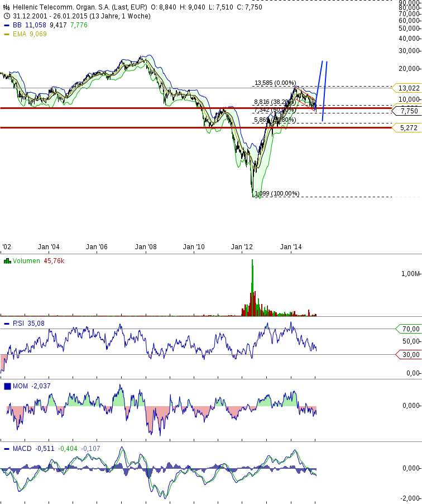Click the Jan '12 time axis label

point(242,246)
